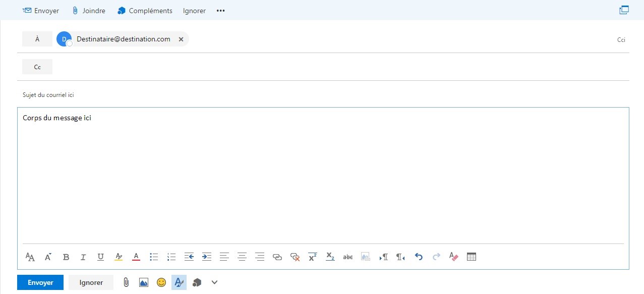Attach a file using bottom paperclip
Viewport: 644px width, 294px height.
pyautogui.click(x=126, y=282)
